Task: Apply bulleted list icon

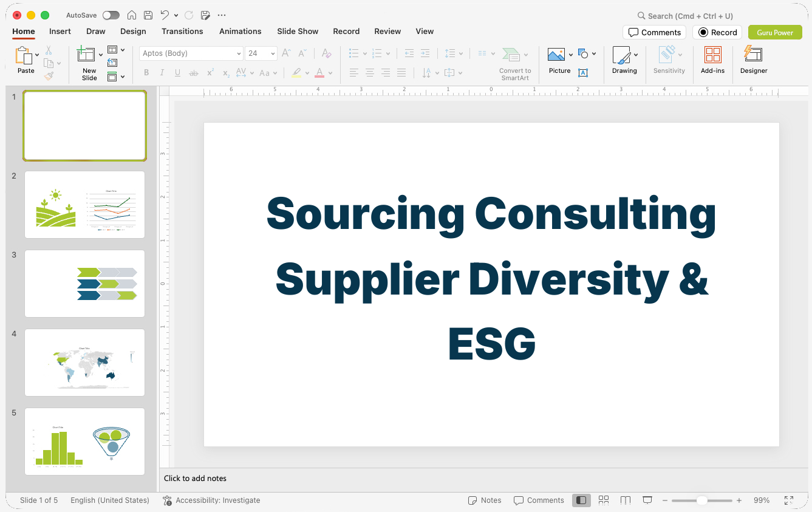Action: (353, 53)
